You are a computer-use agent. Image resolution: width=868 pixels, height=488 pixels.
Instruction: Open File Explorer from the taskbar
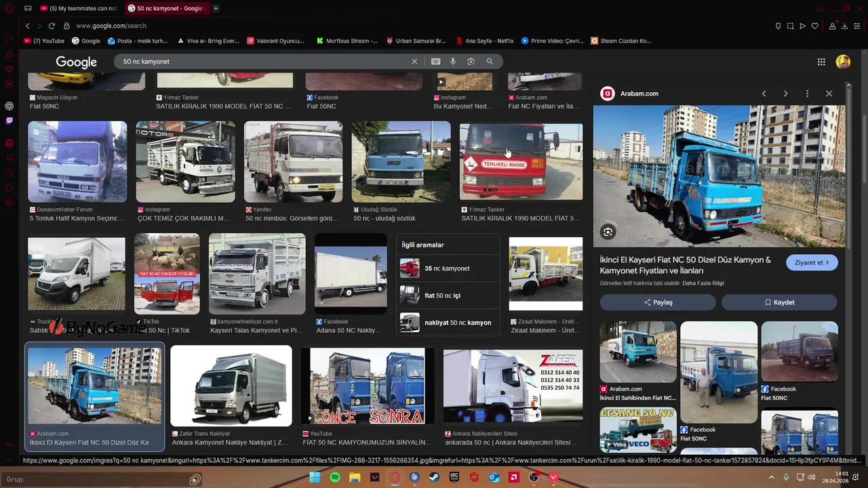[x=355, y=477]
